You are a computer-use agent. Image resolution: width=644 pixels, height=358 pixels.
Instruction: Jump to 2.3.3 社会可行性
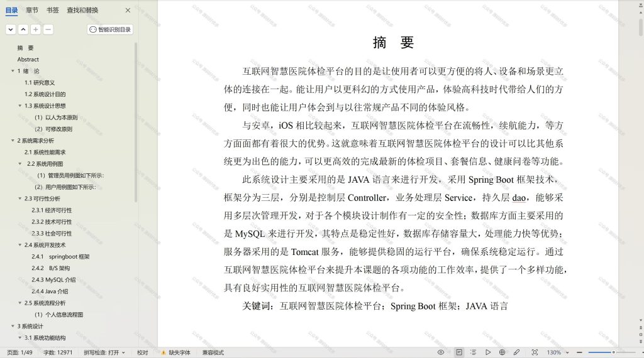[x=52, y=234]
